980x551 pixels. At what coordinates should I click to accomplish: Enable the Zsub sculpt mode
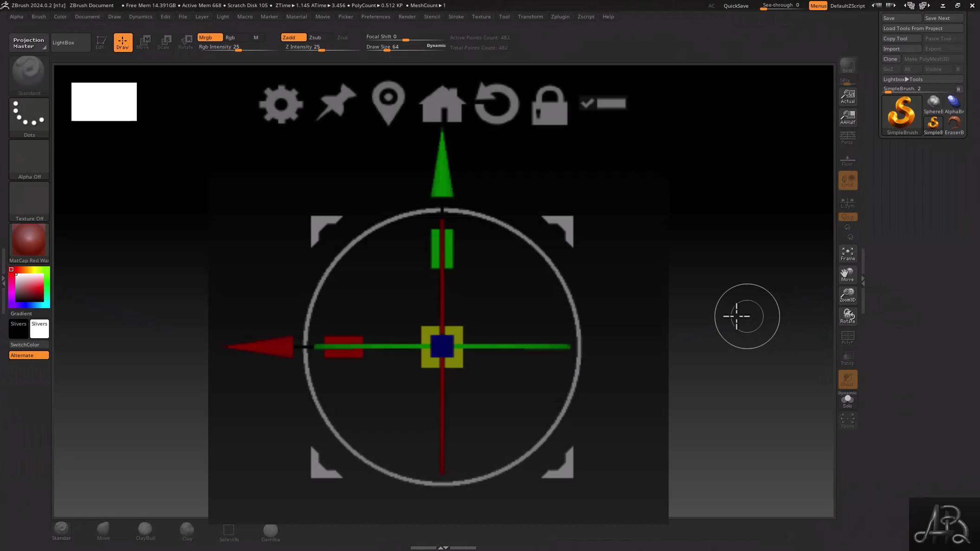coord(315,38)
